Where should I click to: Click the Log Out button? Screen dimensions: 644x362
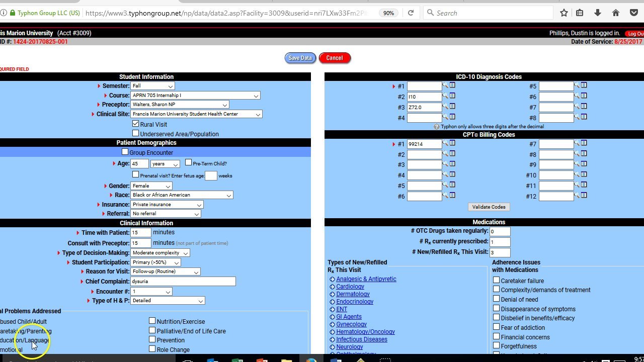(635, 34)
